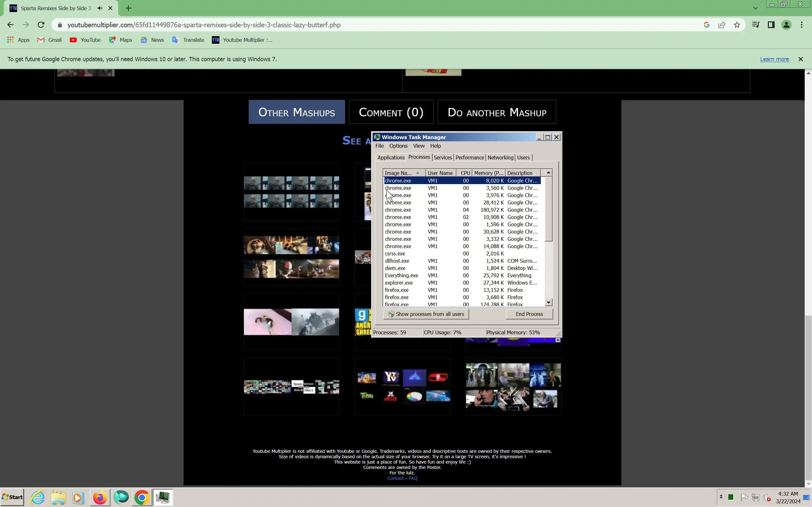Mute the tab via its speaker icon
Screen dimensions: 812x507
coord(100,8)
